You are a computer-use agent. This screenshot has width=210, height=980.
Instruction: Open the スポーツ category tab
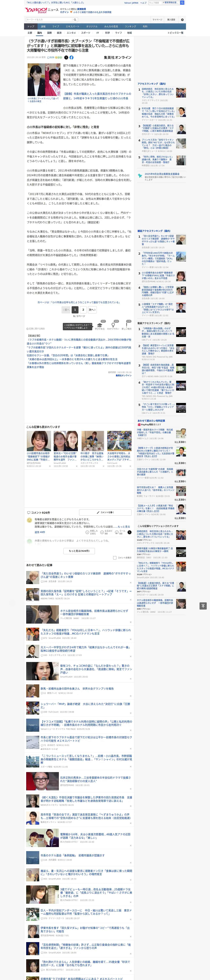pyautogui.click(x=86, y=33)
